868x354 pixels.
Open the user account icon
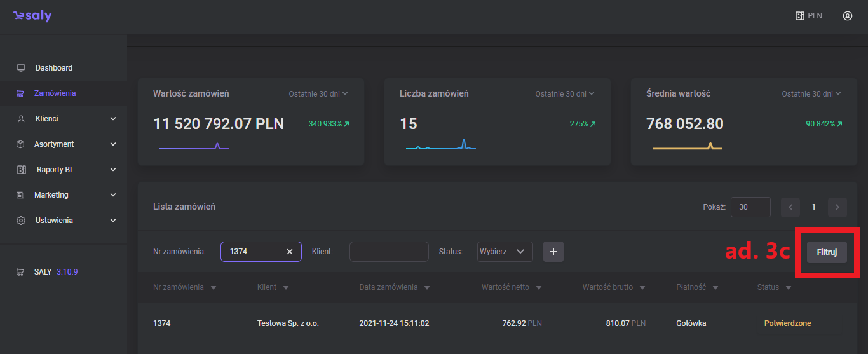pos(847,16)
